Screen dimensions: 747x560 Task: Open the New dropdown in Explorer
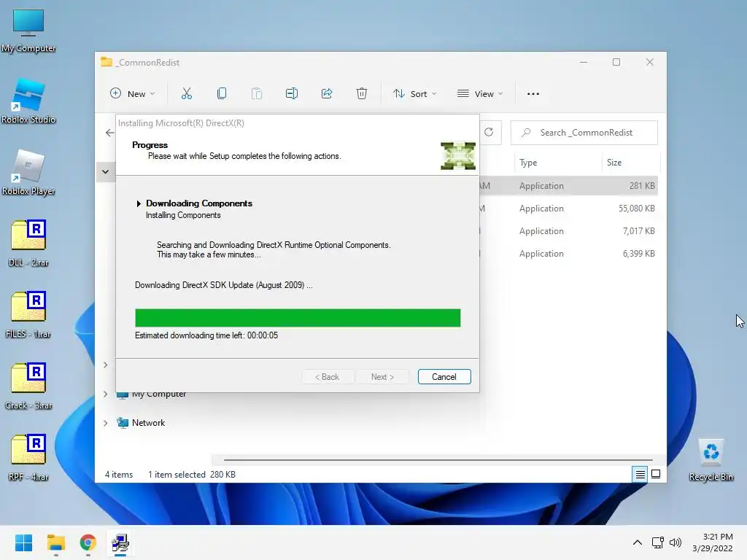click(133, 94)
